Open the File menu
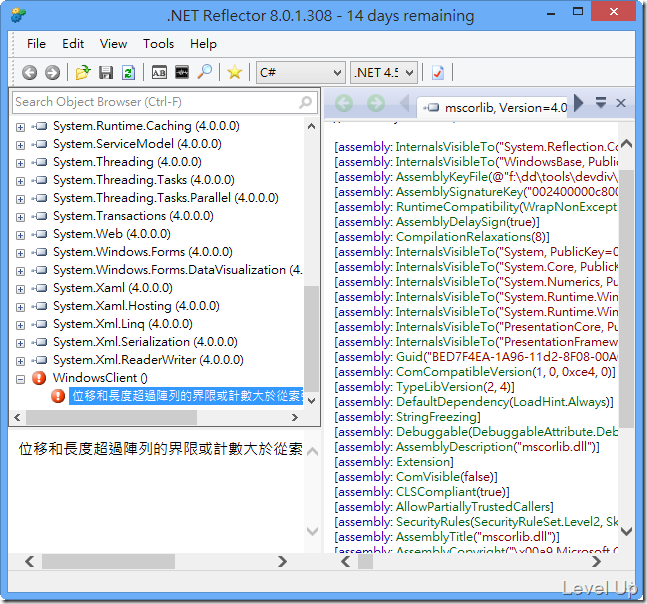The width and height of the screenshot is (647, 604). pyautogui.click(x=36, y=44)
